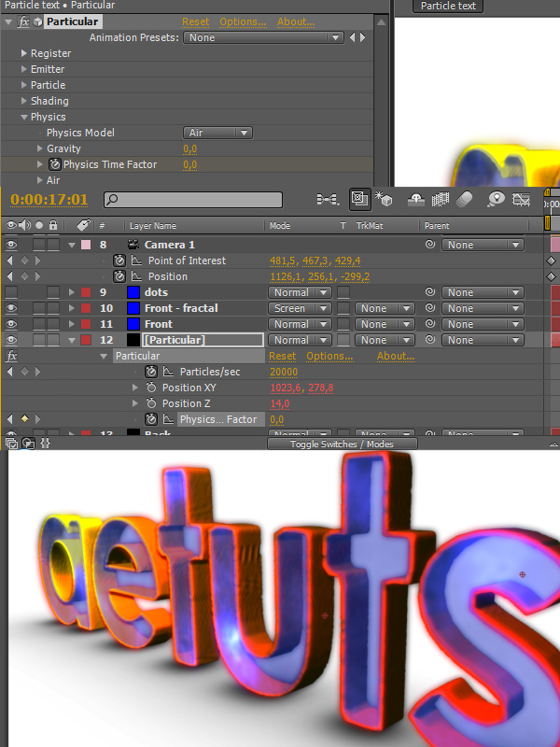This screenshot has width=560, height=747.
Task: Expand the Register group
Action: [24, 53]
